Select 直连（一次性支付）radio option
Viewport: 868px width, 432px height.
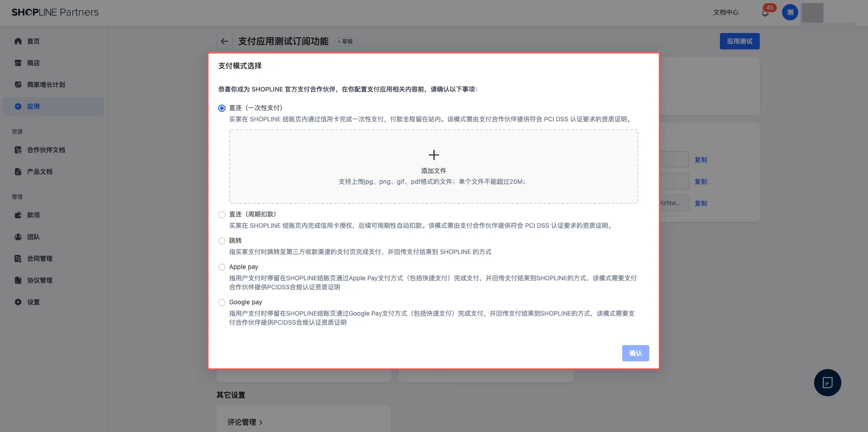click(222, 108)
